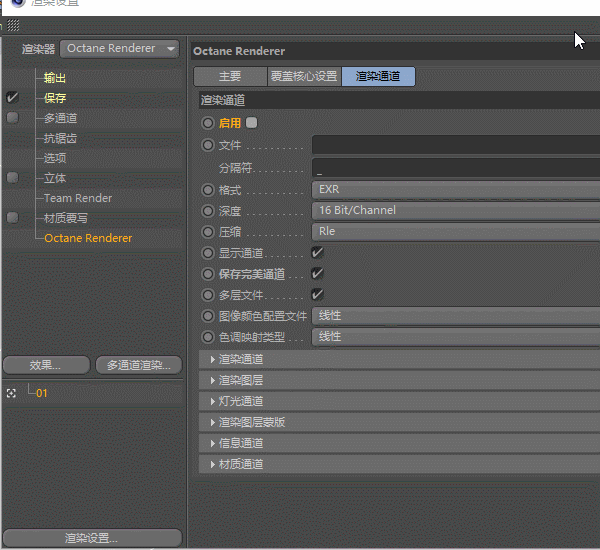Open the 压缩 Rle dropdown
Screen dimensions: 600x550
point(456,232)
